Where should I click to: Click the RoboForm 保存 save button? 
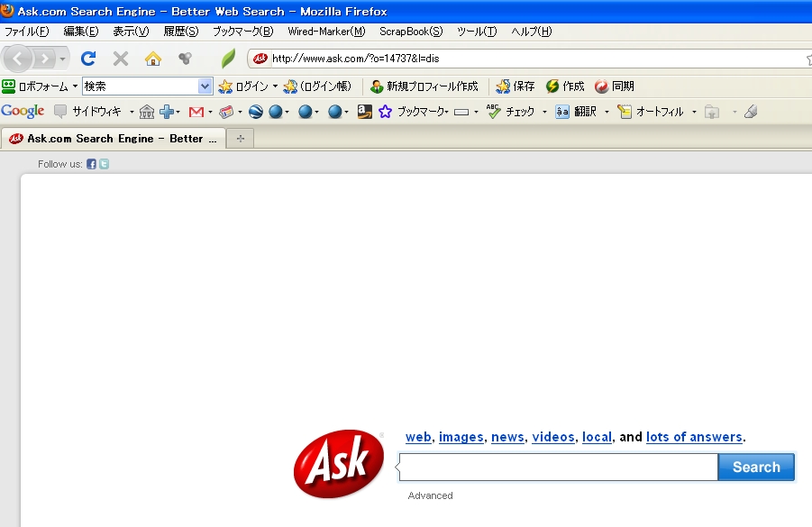(x=515, y=86)
